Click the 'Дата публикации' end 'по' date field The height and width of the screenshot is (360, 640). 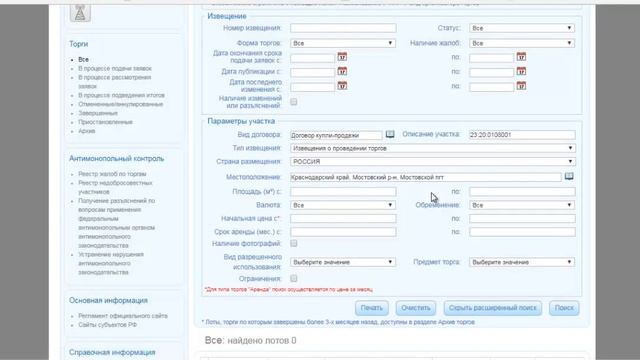pos(491,72)
